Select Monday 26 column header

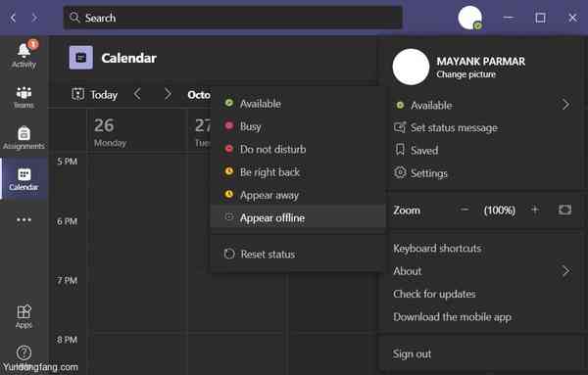[137, 131]
